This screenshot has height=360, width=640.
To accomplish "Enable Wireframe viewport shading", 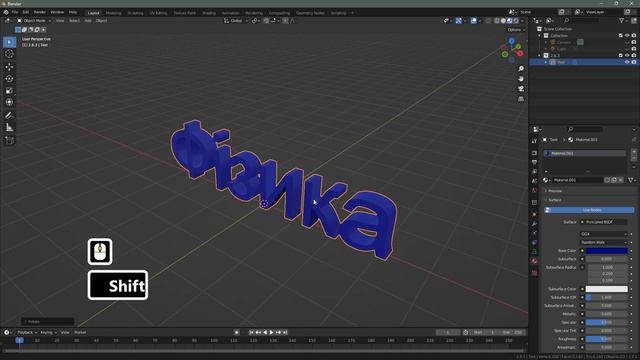I will point(497,21).
